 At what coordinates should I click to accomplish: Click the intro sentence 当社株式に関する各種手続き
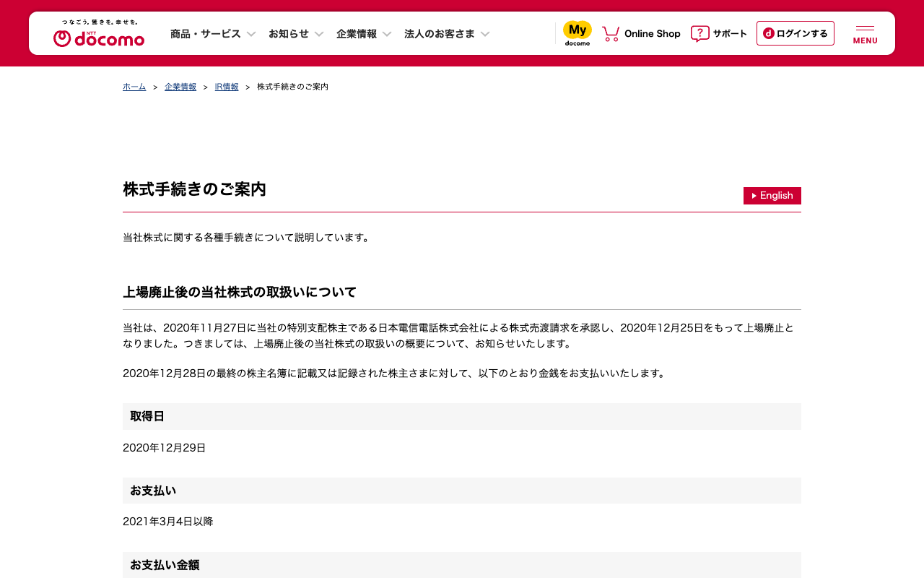click(x=248, y=237)
